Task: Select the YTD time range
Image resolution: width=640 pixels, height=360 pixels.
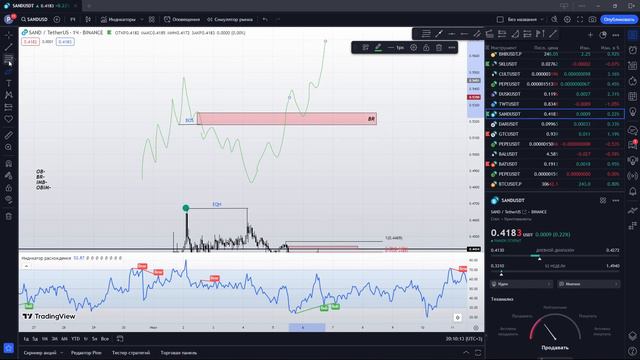Action: 76,339
